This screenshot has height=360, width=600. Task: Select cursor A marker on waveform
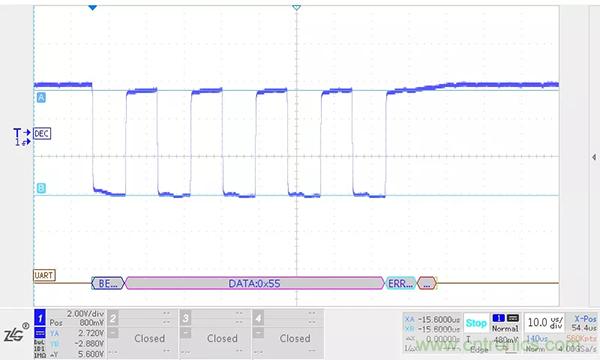pyautogui.click(x=41, y=98)
